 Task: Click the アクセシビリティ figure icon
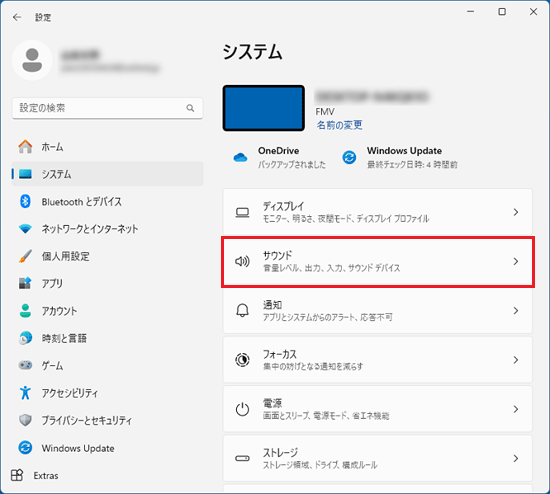tap(25, 393)
